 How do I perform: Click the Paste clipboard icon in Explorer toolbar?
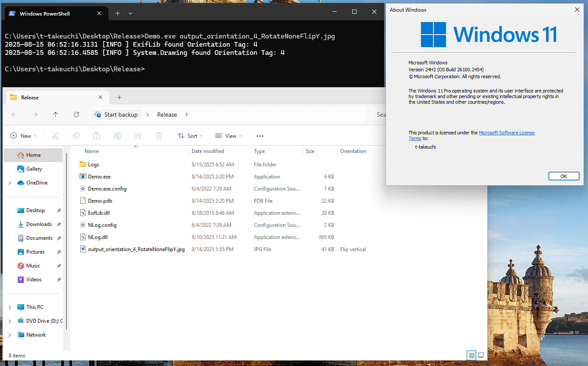97,136
